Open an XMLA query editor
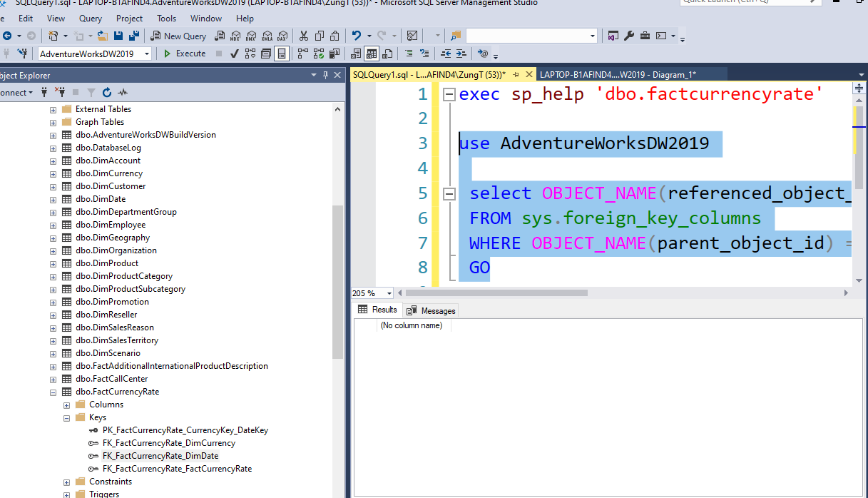Image resolution: width=868 pixels, height=498 pixels. (267, 36)
